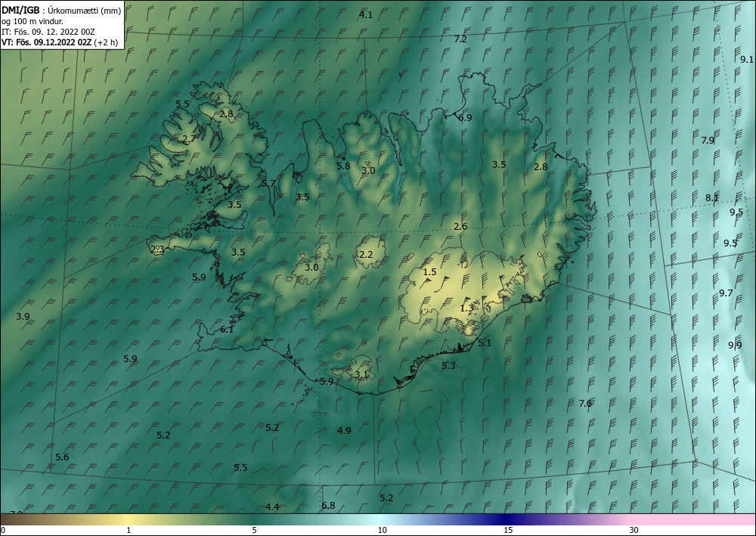
Task: Click the 9.7 value over the eastern sea
Action: [x=726, y=293]
